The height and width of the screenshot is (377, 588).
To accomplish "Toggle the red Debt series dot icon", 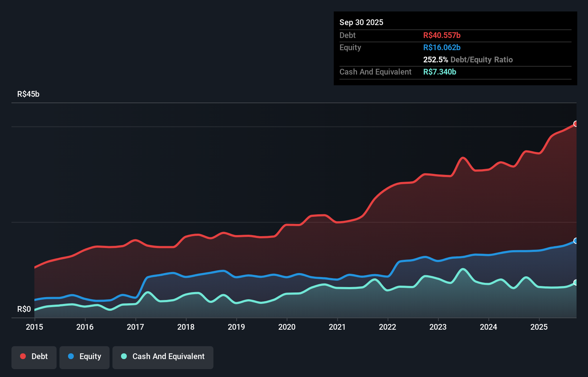I will pos(22,356).
